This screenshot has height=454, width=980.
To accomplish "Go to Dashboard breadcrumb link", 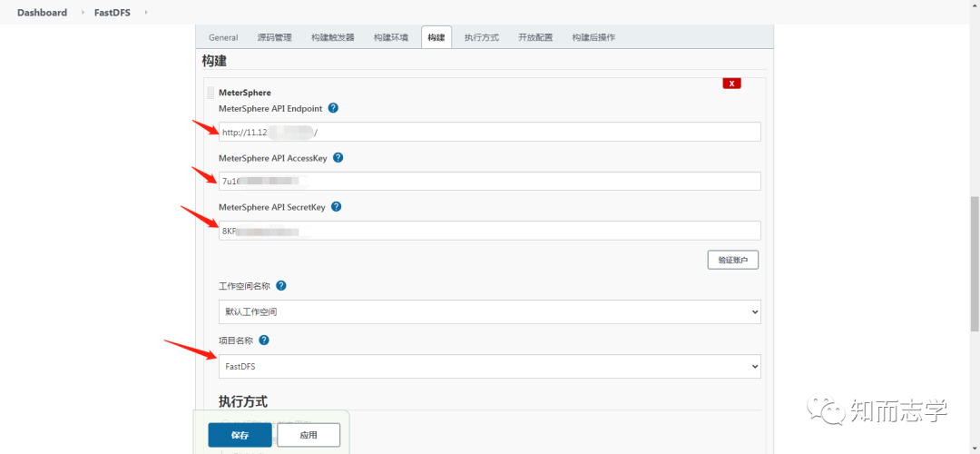I will [x=42, y=13].
